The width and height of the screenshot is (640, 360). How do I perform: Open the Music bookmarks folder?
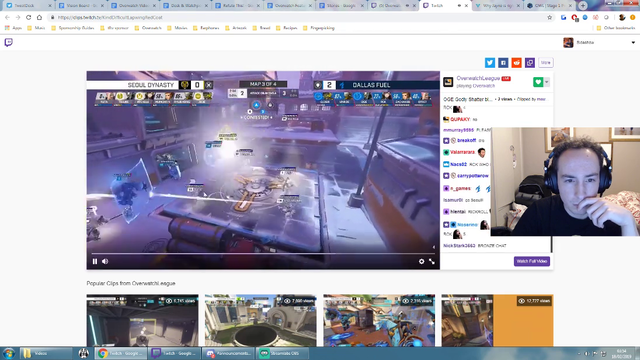coord(36,28)
